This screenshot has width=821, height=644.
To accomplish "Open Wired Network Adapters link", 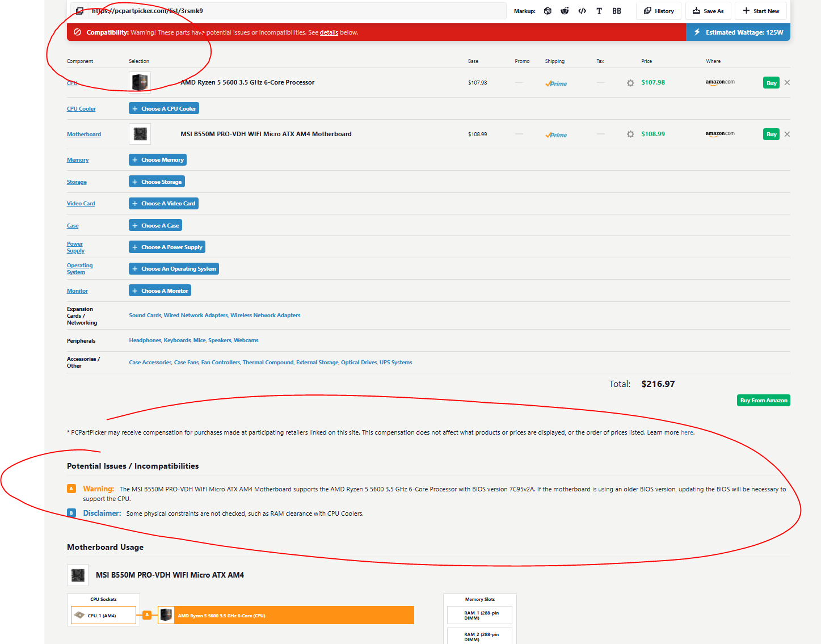I will click(196, 315).
